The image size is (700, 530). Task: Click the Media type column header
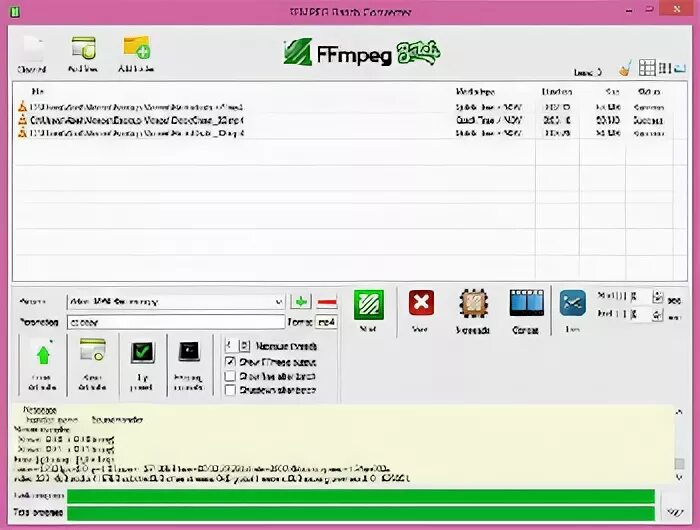pos(475,92)
